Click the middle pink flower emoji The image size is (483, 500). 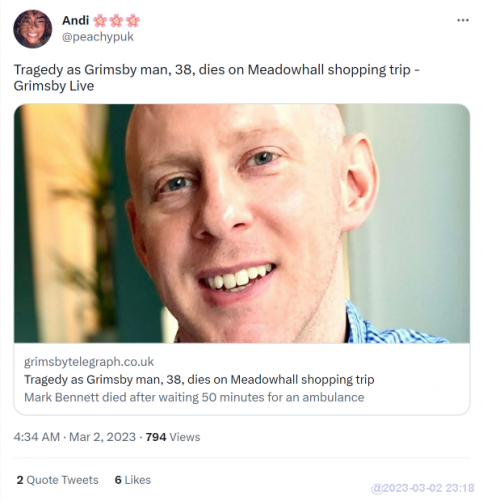116,21
